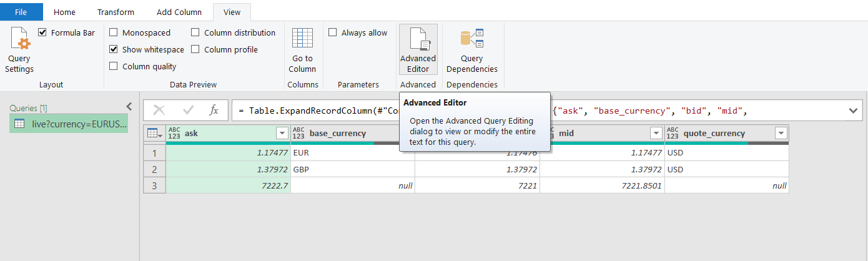Select the live?currency query table icon
The height and width of the screenshot is (261, 868).
pos(19,124)
